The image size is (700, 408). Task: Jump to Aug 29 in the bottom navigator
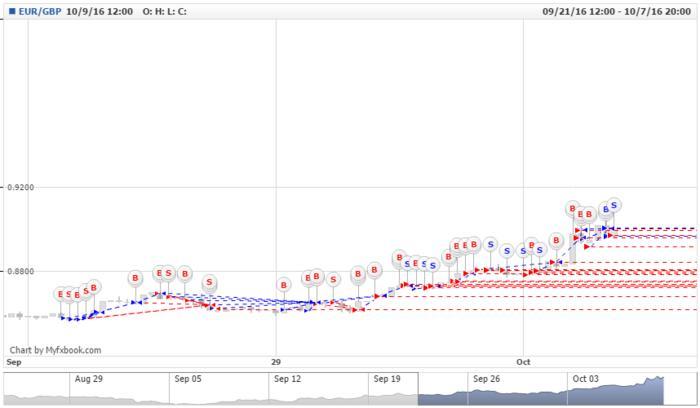pyautogui.click(x=89, y=380)
